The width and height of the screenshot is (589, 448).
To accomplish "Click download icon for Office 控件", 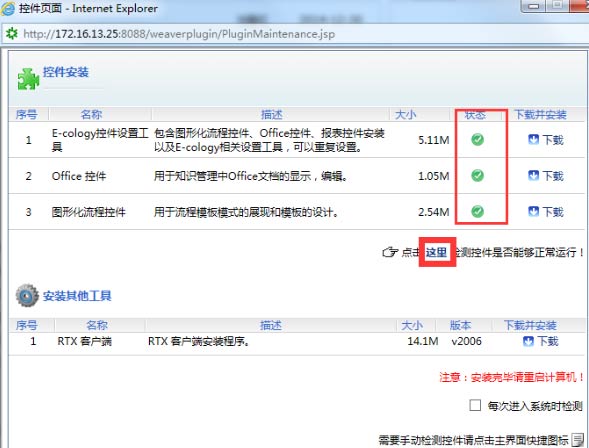I will [533, 176].
